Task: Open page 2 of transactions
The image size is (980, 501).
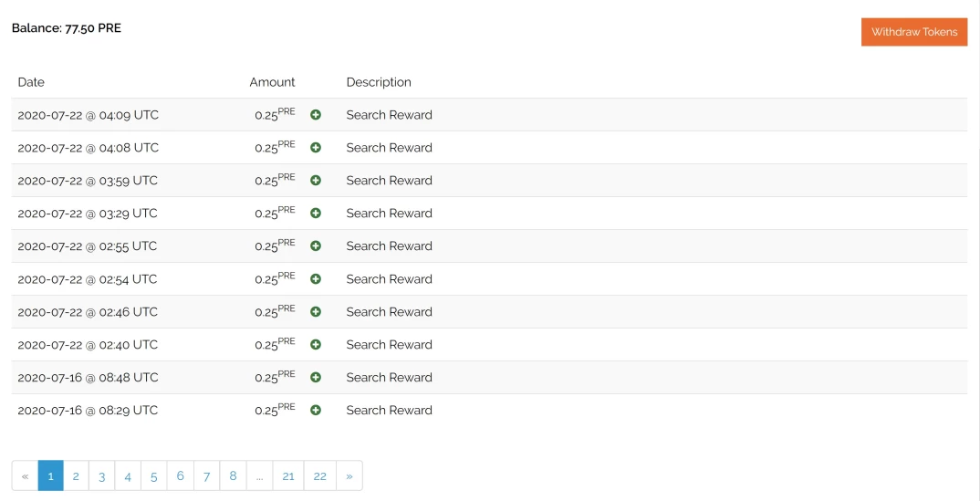Action: coord(76,476)
